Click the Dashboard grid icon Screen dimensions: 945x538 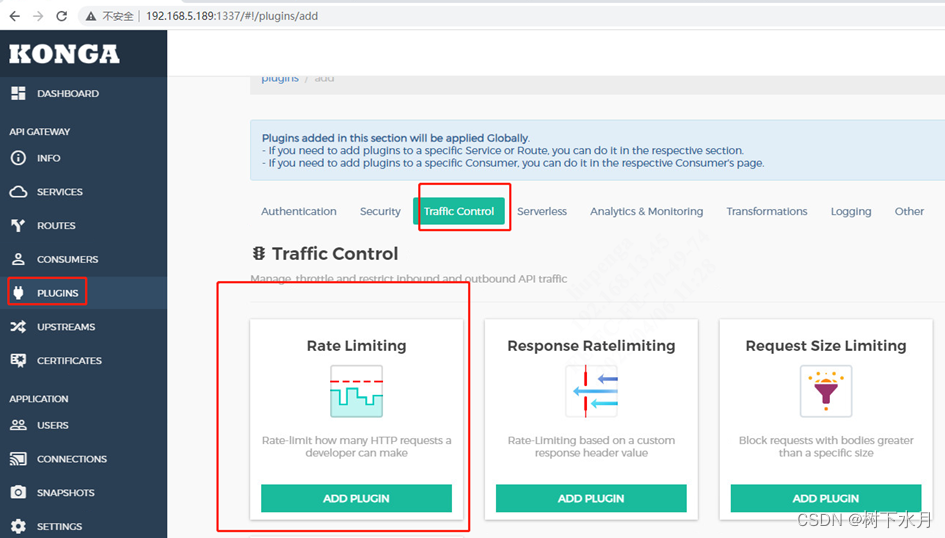click(x=18, y=93)
